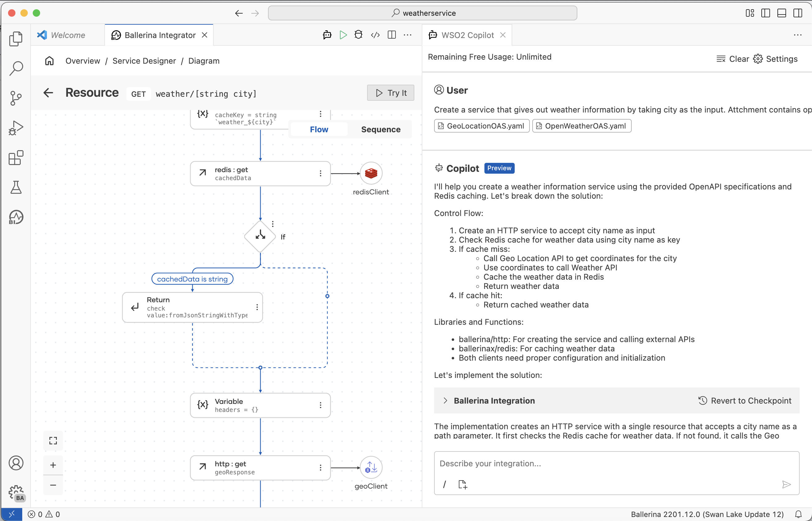This screenshot has height=521, width=812.
Task: Attach a file to Copilot chat
Action: [463, 485]
